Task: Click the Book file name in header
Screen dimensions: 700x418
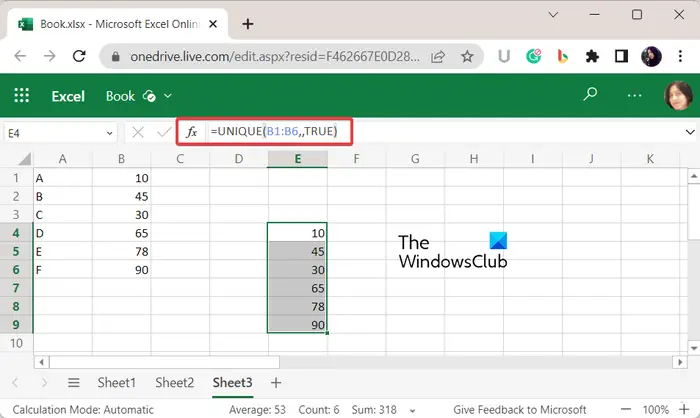Action: pos(120,96)
